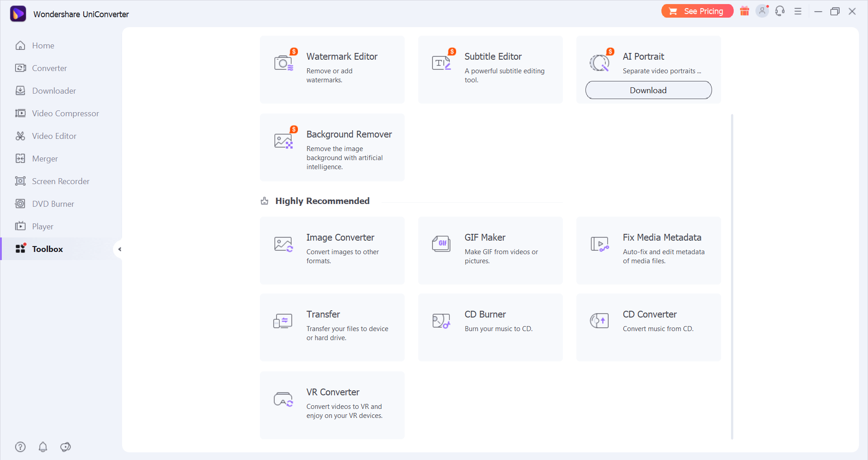This screenshot has height=460, width=868.
Task: Open the VR Converter tool card
Action: coord(332,405)
